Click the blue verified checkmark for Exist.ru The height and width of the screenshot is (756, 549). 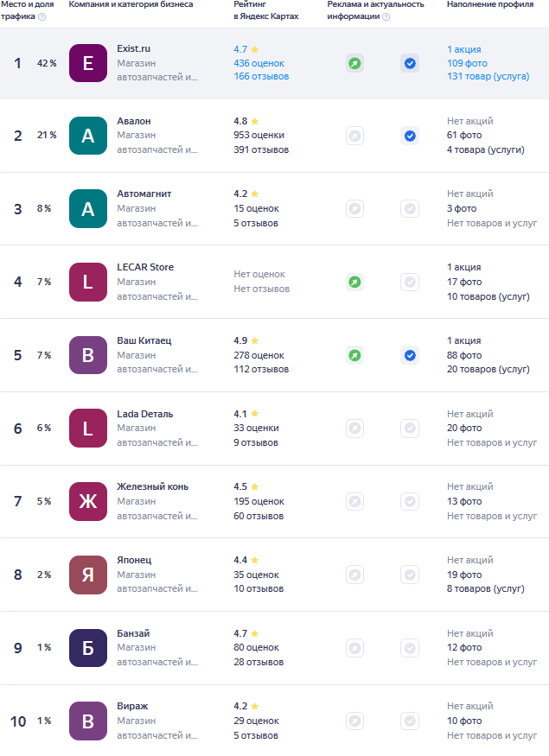(x=410, y=63)
